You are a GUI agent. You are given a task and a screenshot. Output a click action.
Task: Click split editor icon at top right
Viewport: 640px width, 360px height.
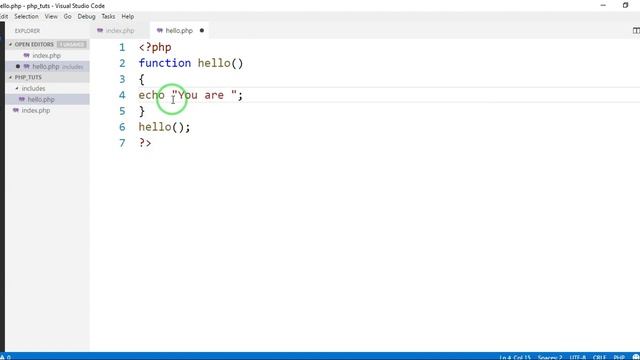click(636, 31)
